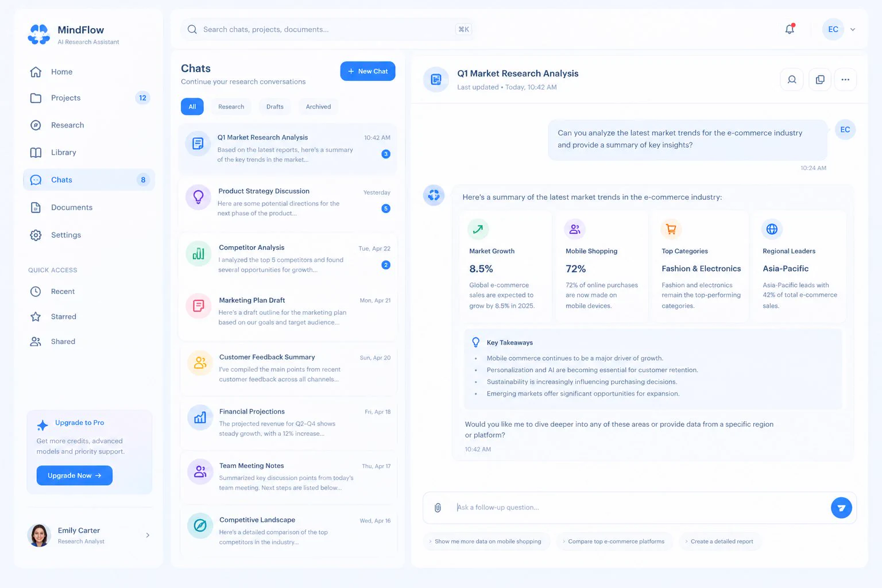This screenshot has width=882, height=588.
Task: Expand the EC account dropdown chevron
Action: (853, 29)
